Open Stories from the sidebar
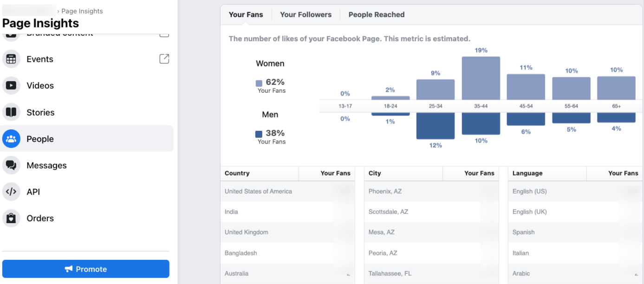The height and width of the screenshot is (284, 644). [x=11, y=112]
